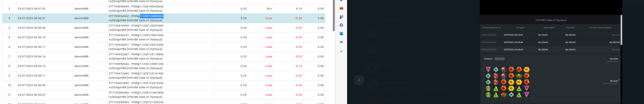
Task: Open the paper plane Drop sidebar icon
Action: click(x=341, y=42)
